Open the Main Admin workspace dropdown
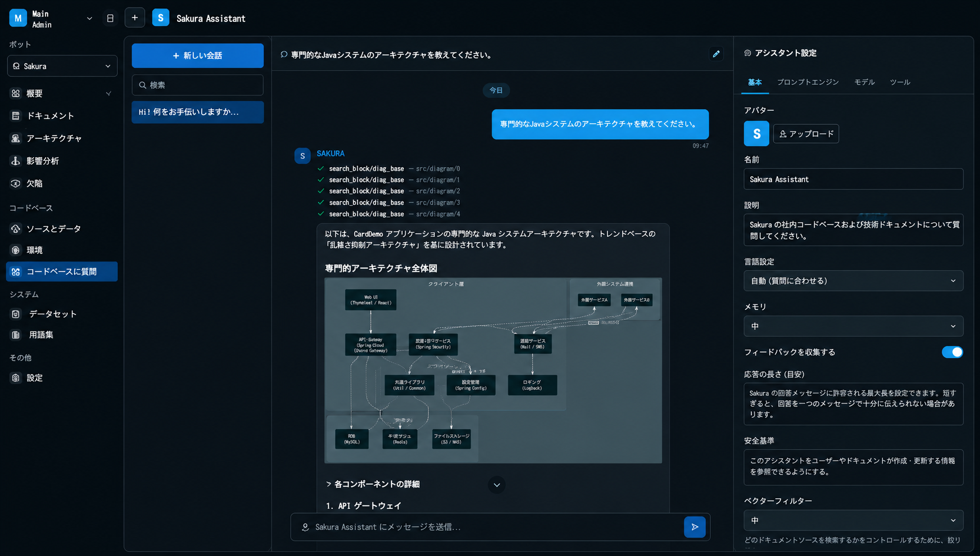This screenshot has width=980, height=556. click(89, 18)
